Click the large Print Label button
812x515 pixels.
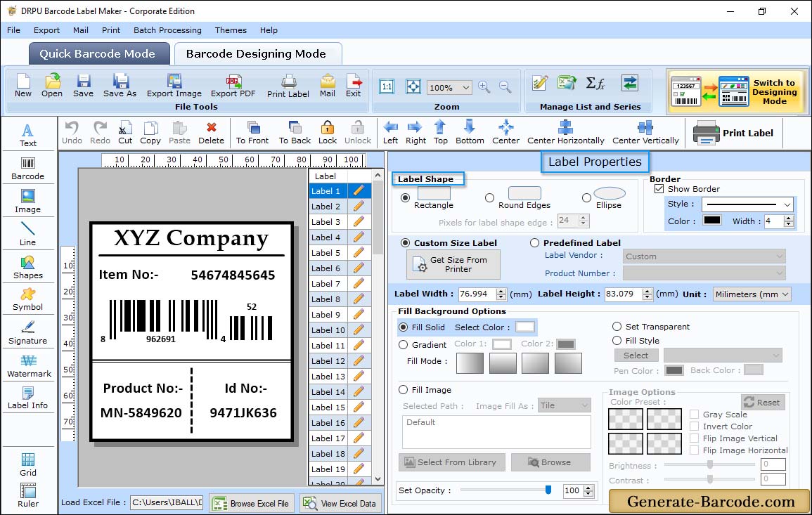(x=734, y=133)
